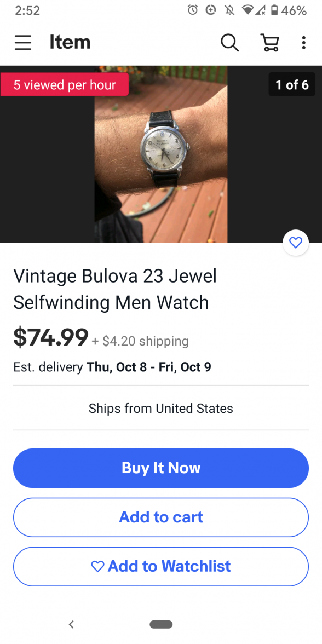Tap the 1 of 6 image counter
The height and width of the screenshot is (644, 322).
[x=292, y=84]
